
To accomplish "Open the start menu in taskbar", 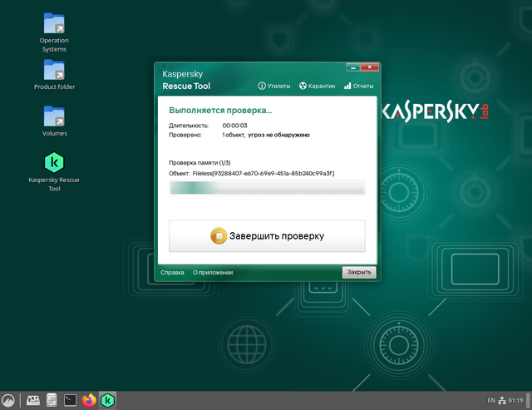I will (8, 401).
